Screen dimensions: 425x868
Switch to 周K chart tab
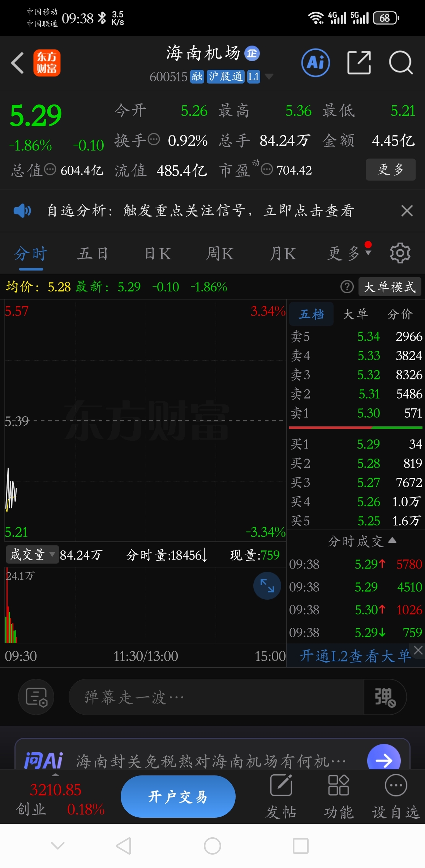[x=220, y=254]
